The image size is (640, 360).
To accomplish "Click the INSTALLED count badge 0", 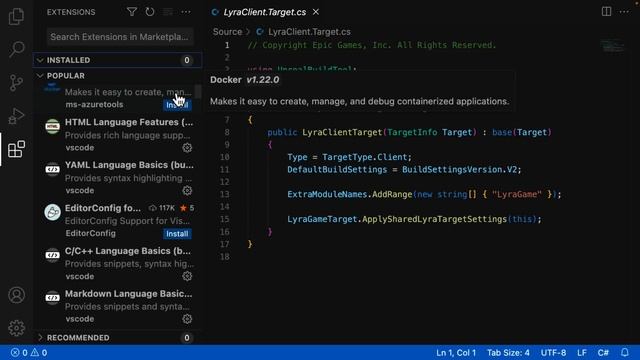I will [x=187, y=60].
